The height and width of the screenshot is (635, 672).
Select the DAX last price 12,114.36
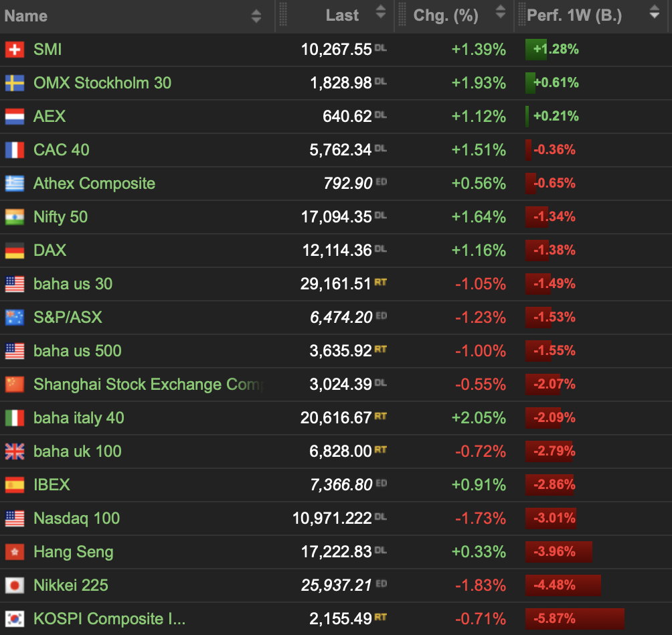pyautogui.click(x=337, y=251)
